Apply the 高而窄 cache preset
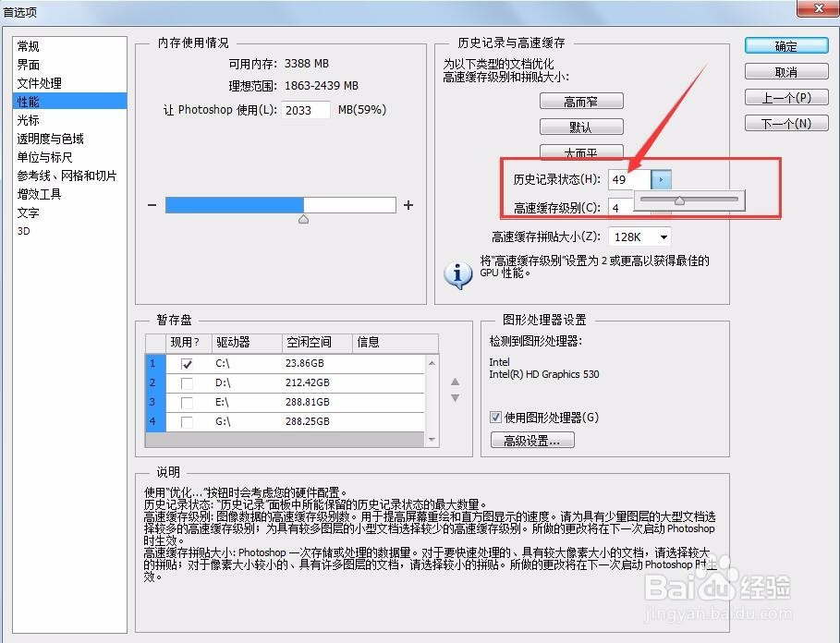 click(581, 102)
